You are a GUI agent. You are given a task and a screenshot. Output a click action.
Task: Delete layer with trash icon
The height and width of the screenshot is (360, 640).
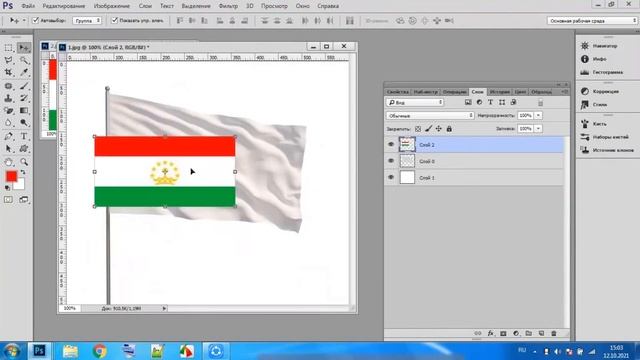(x=554, y=333)
